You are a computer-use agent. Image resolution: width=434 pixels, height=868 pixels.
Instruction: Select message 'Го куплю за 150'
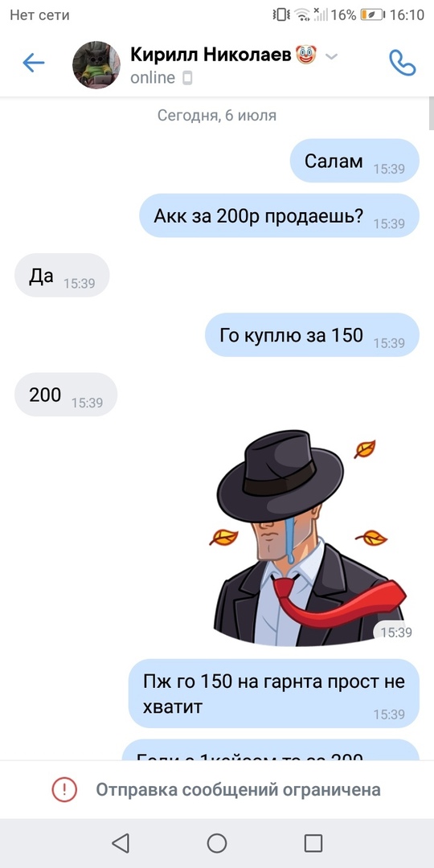312,335
